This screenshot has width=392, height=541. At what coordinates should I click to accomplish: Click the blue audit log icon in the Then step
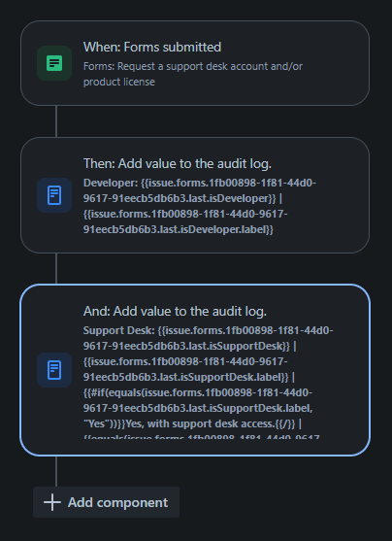[54, 195]
